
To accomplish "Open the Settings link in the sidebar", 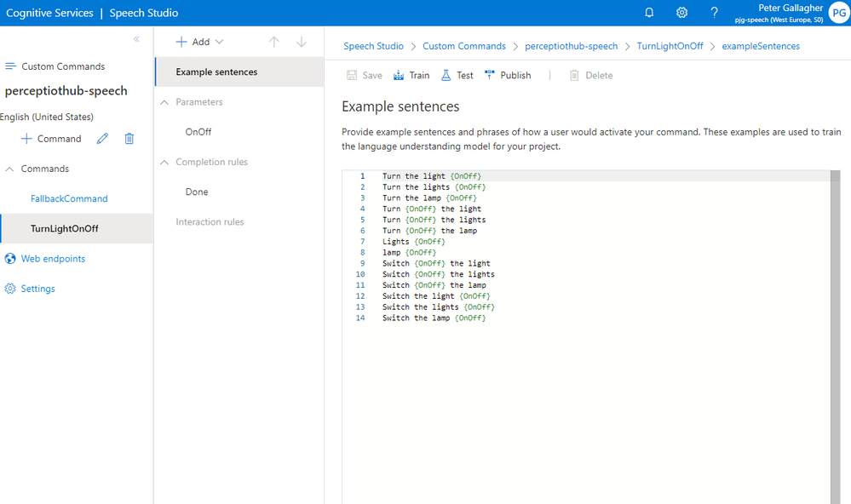I will pyautogui.click(x=38, y=289).
